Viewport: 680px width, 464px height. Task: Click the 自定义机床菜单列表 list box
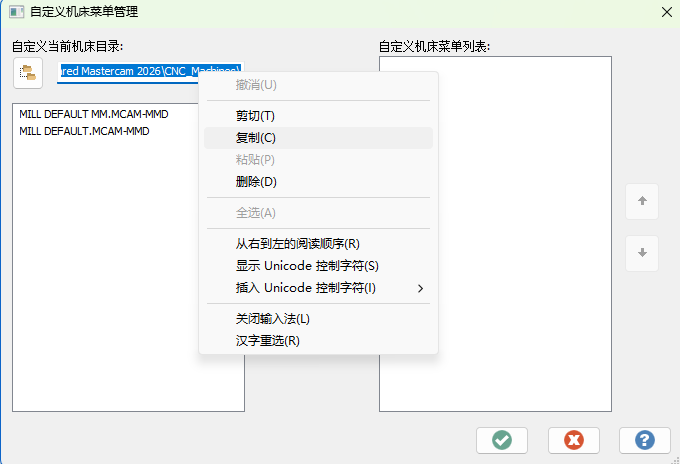[495, 234]
